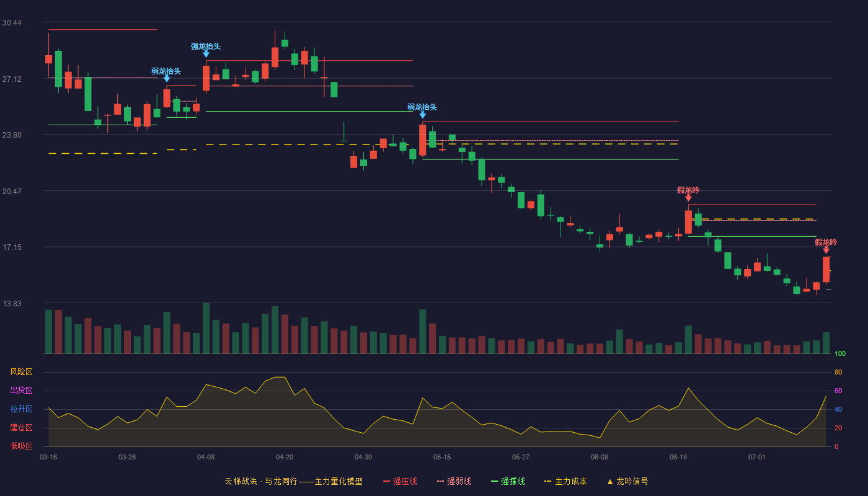The image size is (868, 496).
Task: Click the 建仓区 zone label
Action: 21,428
